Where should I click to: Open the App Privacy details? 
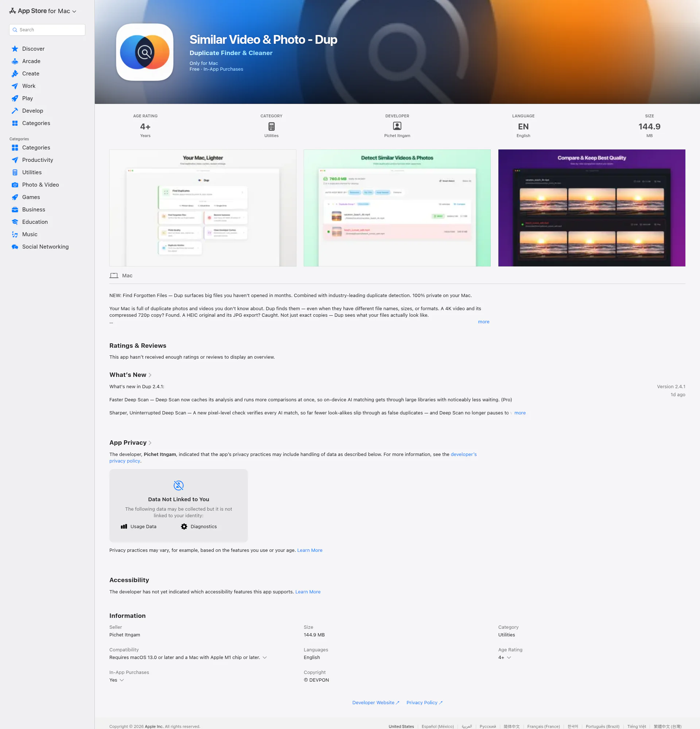[130, 443]
